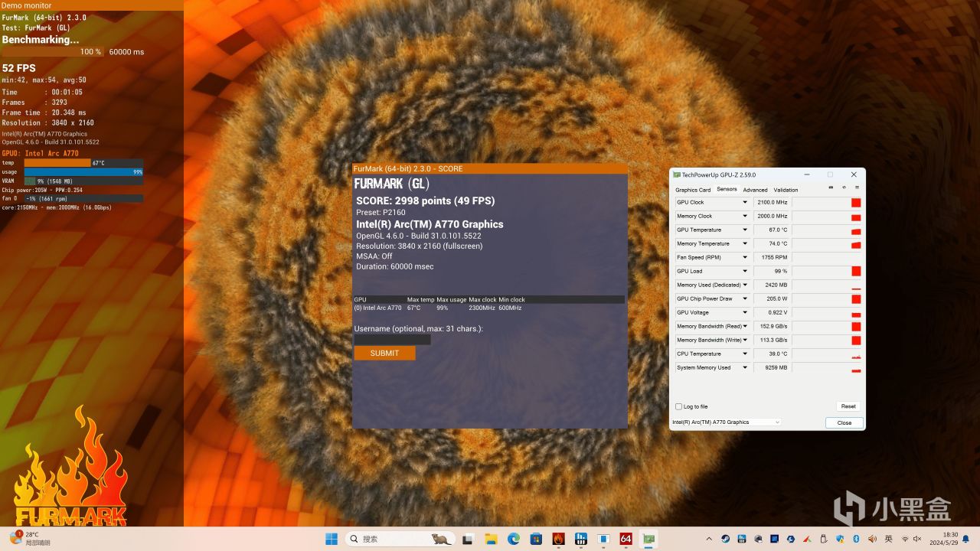This screenshot has height=551, width=980.
Task: Open the Intel Arc A770 GPU selector
Action: [726, 422]
